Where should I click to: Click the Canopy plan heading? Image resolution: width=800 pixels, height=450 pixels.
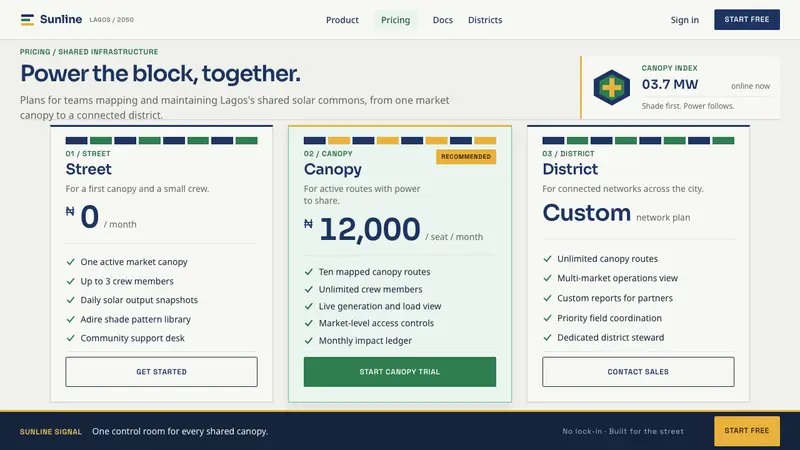(x=333, y=169)
